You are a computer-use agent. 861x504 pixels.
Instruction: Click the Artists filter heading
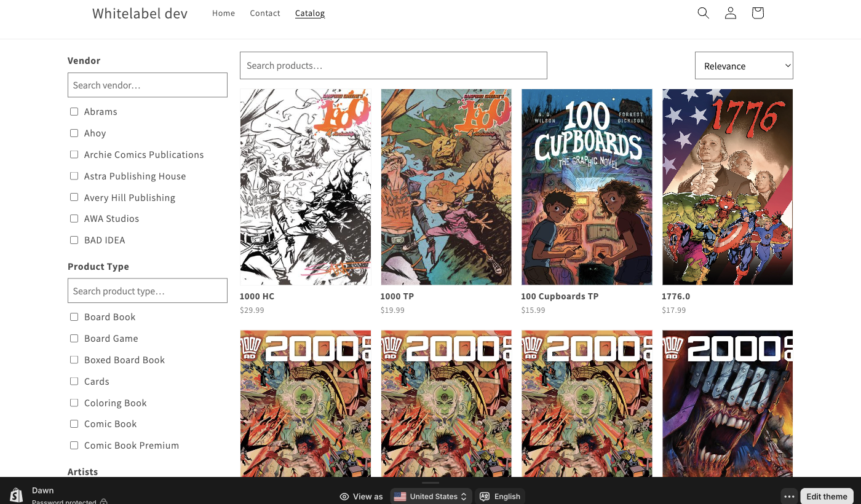pos(83,472)
